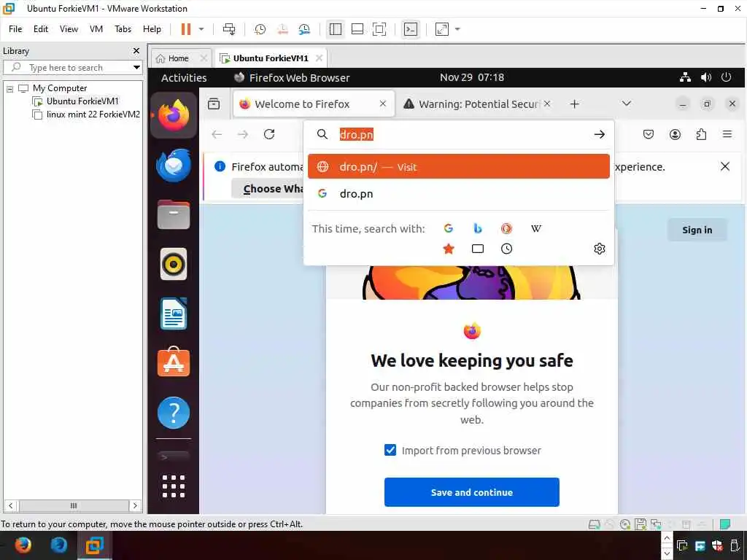Search within history clock icon
Viewport: 747px width, 560px height.
coord(506,249)
